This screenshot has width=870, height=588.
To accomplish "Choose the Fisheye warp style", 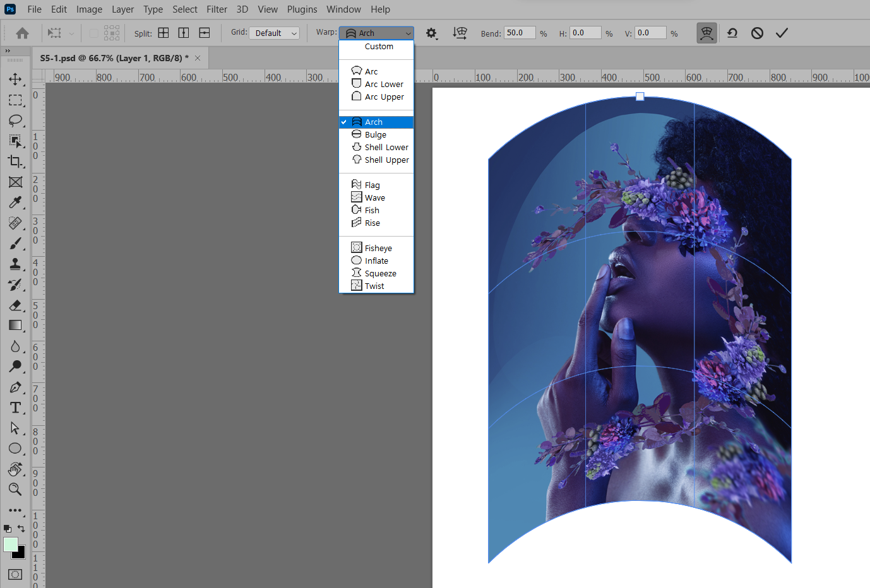I will pyautogui.click(x=376, y=248).
